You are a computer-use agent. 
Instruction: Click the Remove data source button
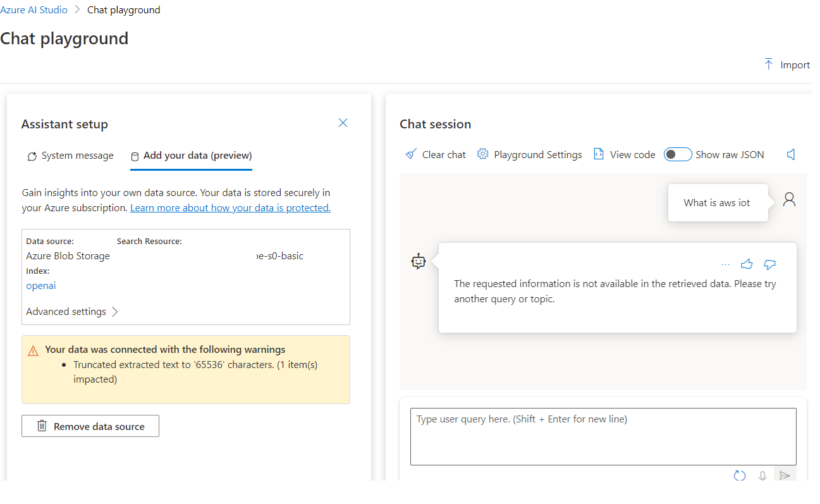tap(90, 426)
